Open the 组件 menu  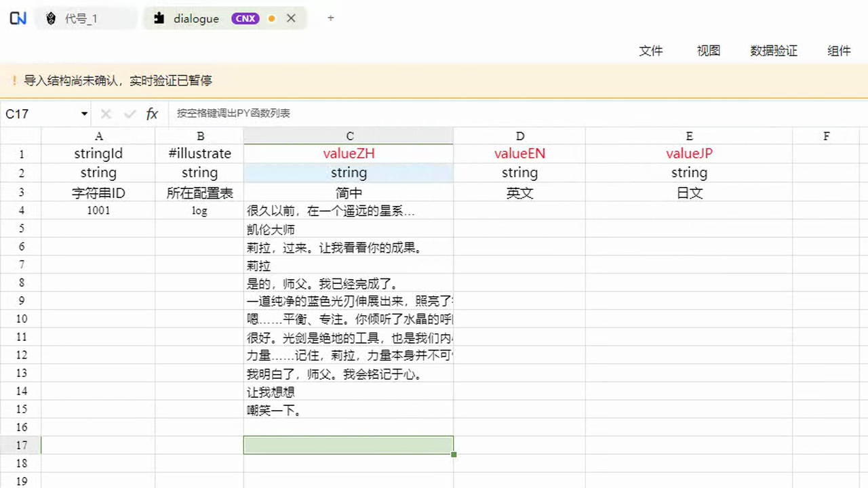pos(839,51)
